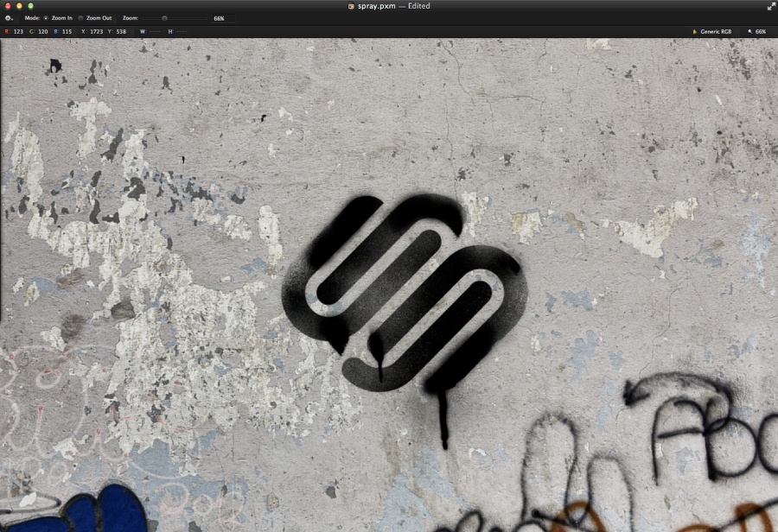Viewport: 778px width, 532px height.
Task: Click the Y coordinate value 538
Action: [121, 32]
